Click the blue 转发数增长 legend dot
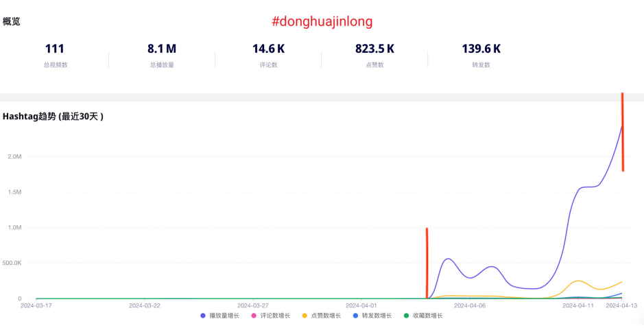 pyautogui.click(x=355, y=316)
